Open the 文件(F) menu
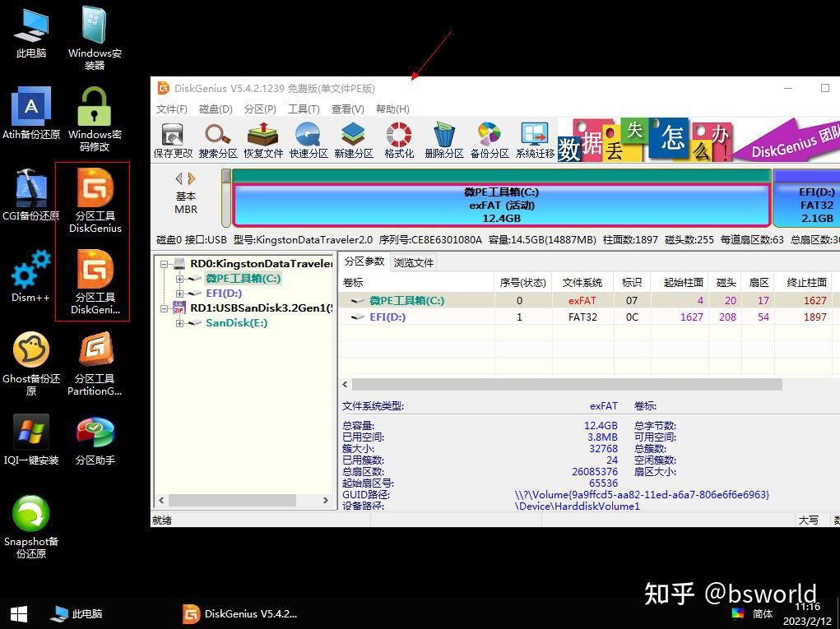840x629 pixels. point(171,109)
